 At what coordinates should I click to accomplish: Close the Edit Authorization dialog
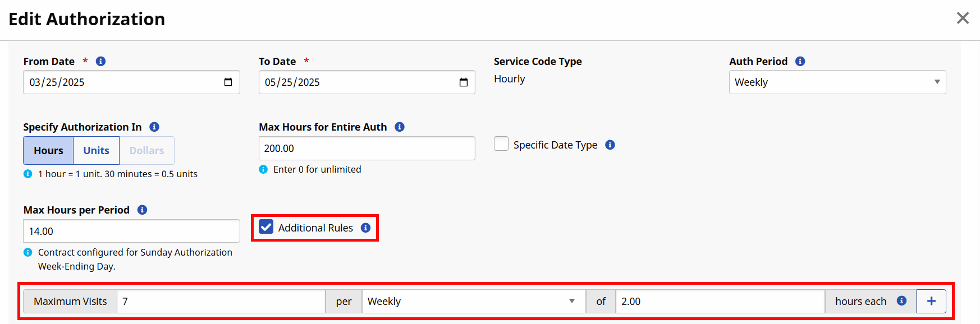(x=963, y=18)
